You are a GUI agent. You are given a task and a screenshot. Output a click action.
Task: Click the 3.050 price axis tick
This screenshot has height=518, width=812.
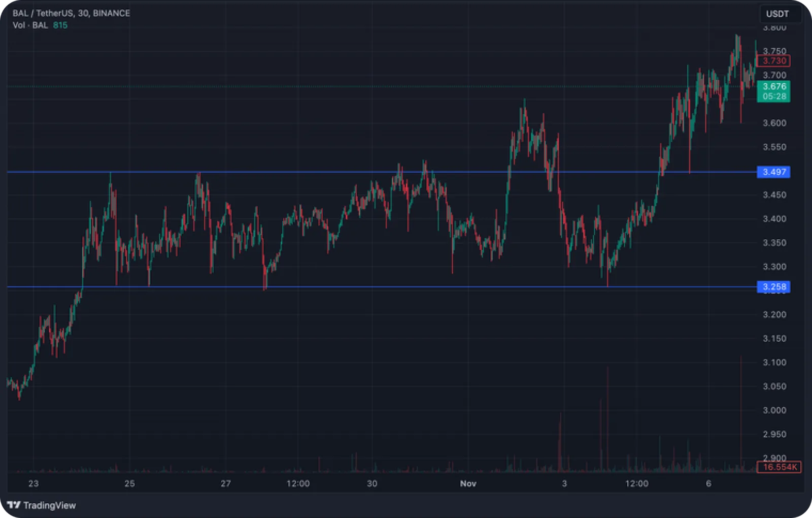[x=774, y=386]
